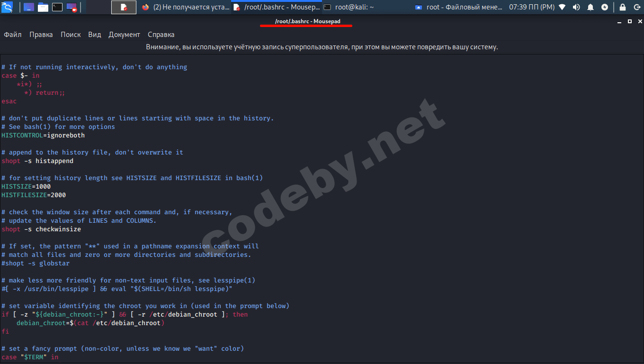Open the Правка menu
Viewport: 644px width, 364px height.
[x=41, y=35]
